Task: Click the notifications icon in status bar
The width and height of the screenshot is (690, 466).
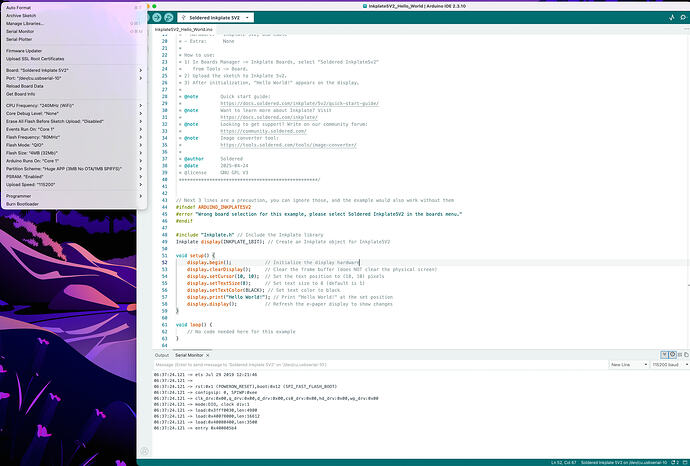Action: coord(675,462)
